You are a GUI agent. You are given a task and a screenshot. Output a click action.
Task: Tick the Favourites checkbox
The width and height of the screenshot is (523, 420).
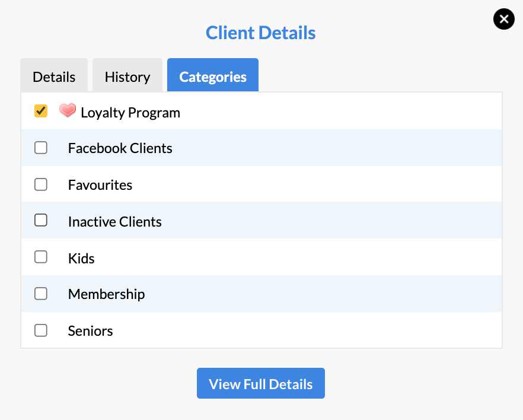41,184
